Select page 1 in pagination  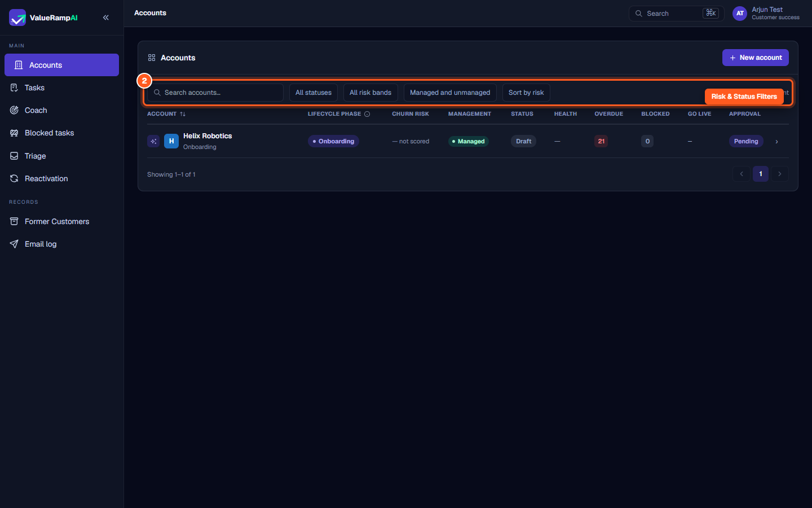(x=761, y=174)
